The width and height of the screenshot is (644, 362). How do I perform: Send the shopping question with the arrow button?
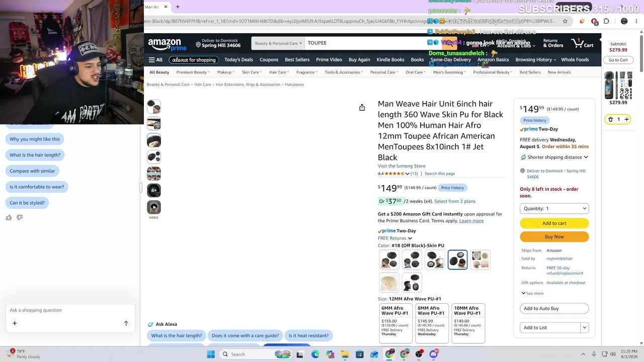(126, 323)
